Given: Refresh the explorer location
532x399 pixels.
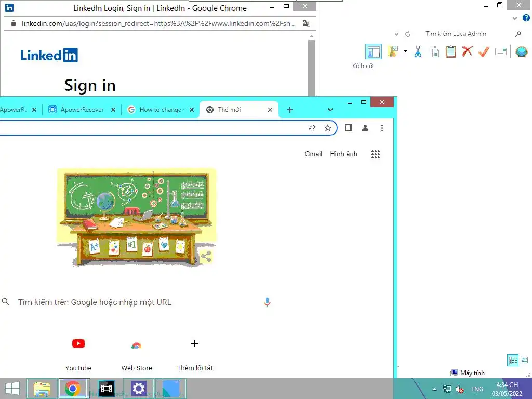Looking at the screenshot, I should (408, 34).
